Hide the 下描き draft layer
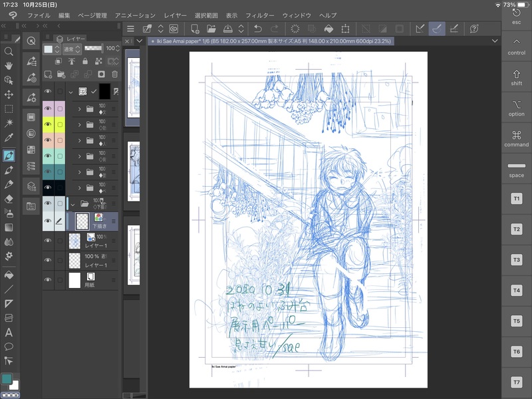532x399 pixels. 48,221
